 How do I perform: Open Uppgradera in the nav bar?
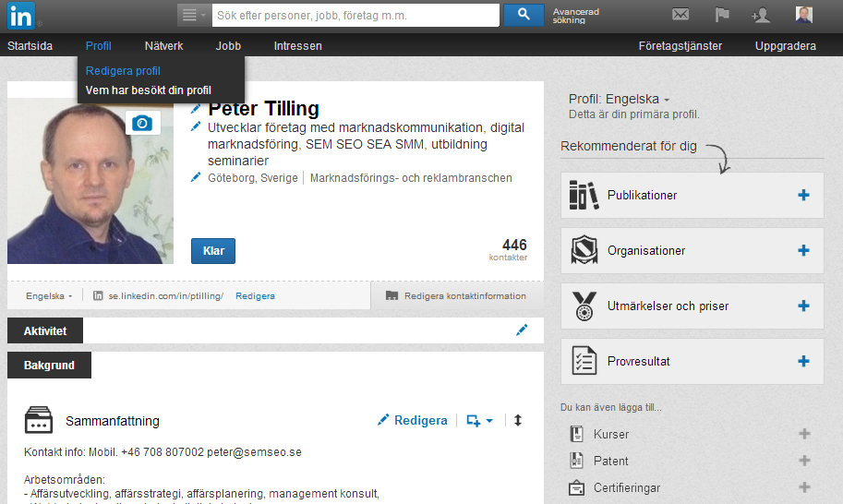786,45
